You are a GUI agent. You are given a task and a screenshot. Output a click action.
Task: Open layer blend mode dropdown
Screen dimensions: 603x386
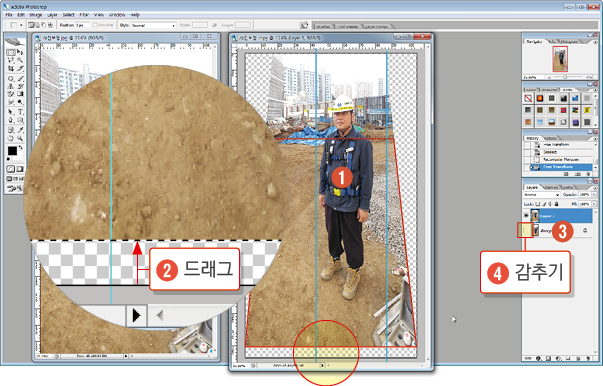coord(542,195)
